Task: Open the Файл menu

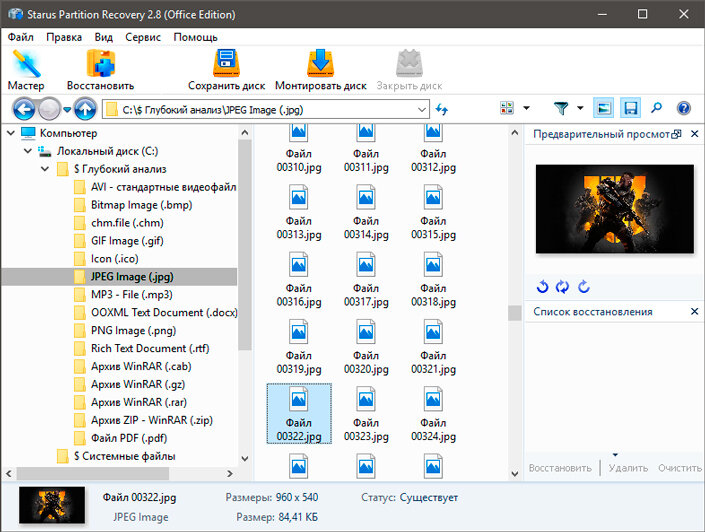Action: pyautogui.click(x=21, y=37)
